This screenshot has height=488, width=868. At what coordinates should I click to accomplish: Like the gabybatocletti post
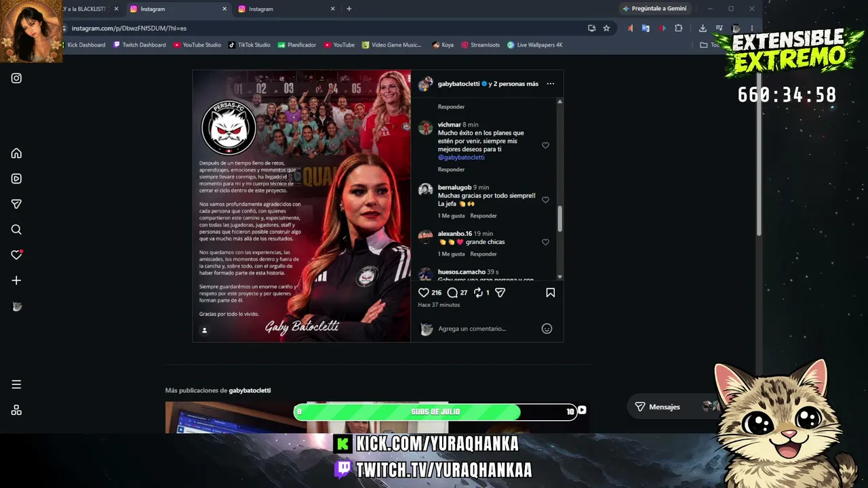(x=424, y=293)
